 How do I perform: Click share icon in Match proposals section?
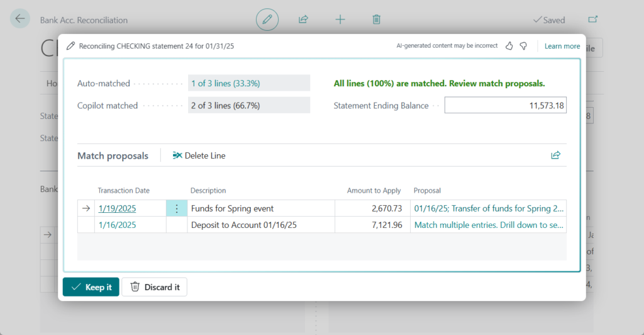555,155
